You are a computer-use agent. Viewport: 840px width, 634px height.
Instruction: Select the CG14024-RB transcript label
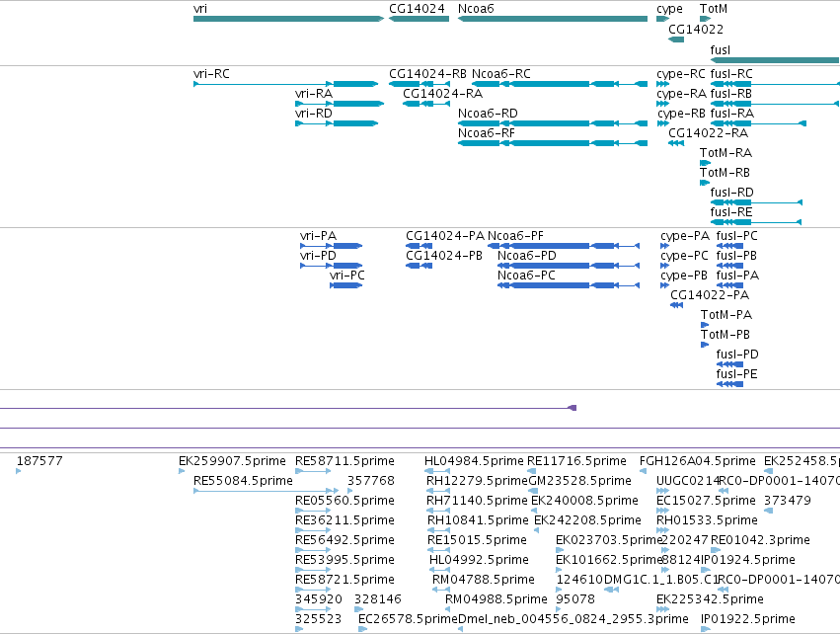point(427,73)
